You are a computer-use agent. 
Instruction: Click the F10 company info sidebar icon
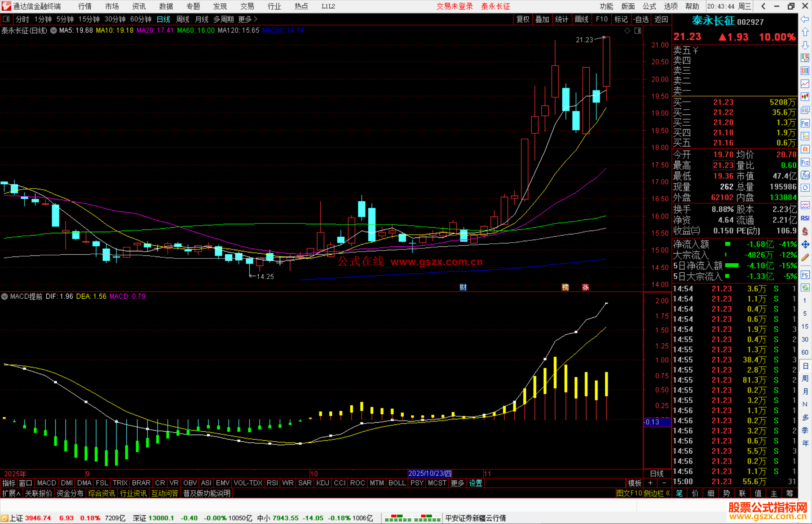coord(805,123)
